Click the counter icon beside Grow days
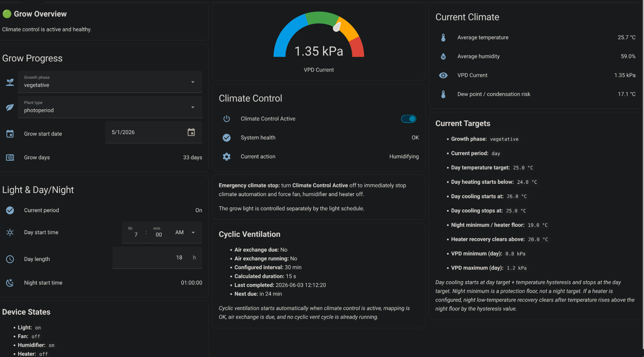 coord(10,157)
